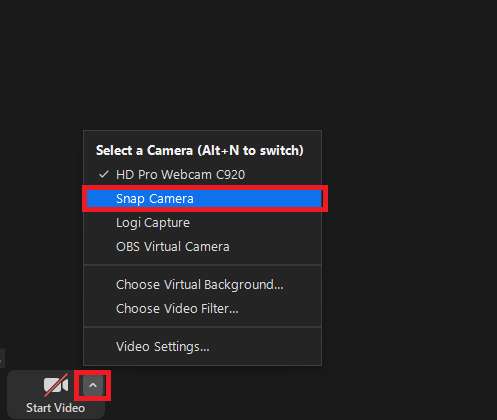The height and width of the screenshot is (420, 497).
Task: Open Choose Virtual Background option
Action: click(x=200, y=285)
